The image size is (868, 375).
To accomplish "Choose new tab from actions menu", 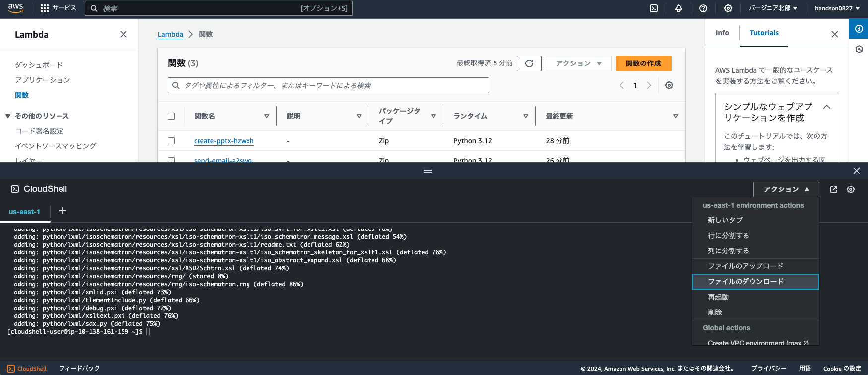I will (756, 220).
